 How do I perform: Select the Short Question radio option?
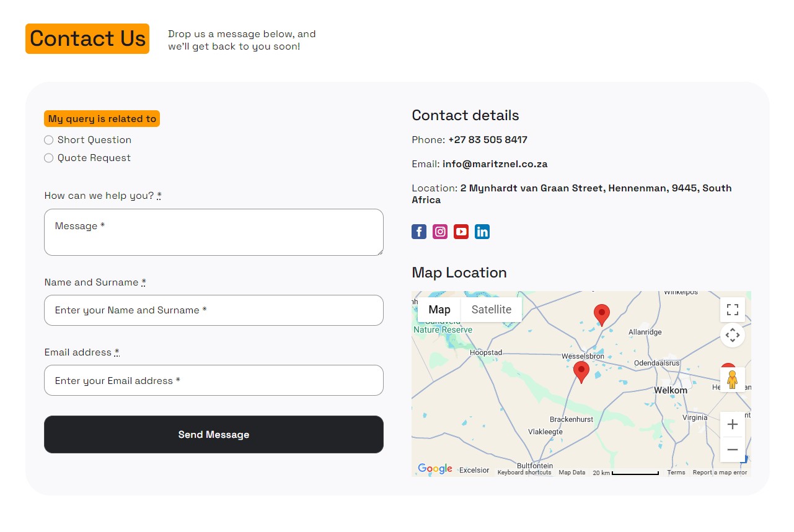(49, 140)
